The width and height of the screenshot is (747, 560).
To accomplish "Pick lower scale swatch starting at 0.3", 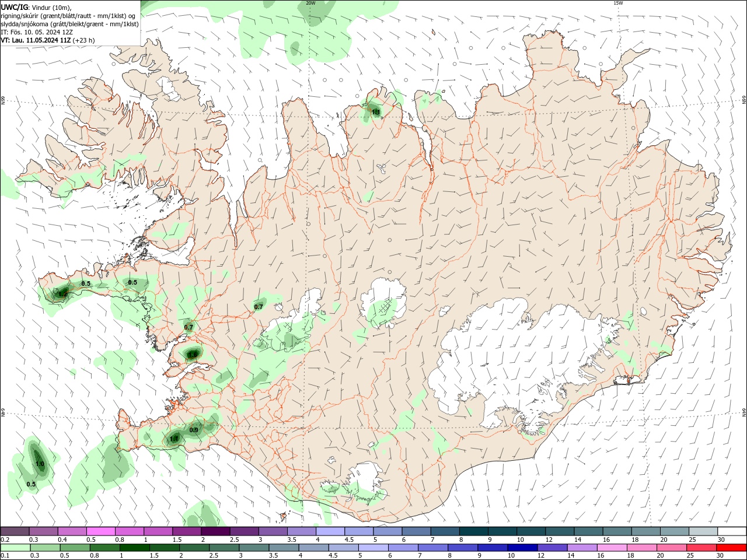I will 45,548.
